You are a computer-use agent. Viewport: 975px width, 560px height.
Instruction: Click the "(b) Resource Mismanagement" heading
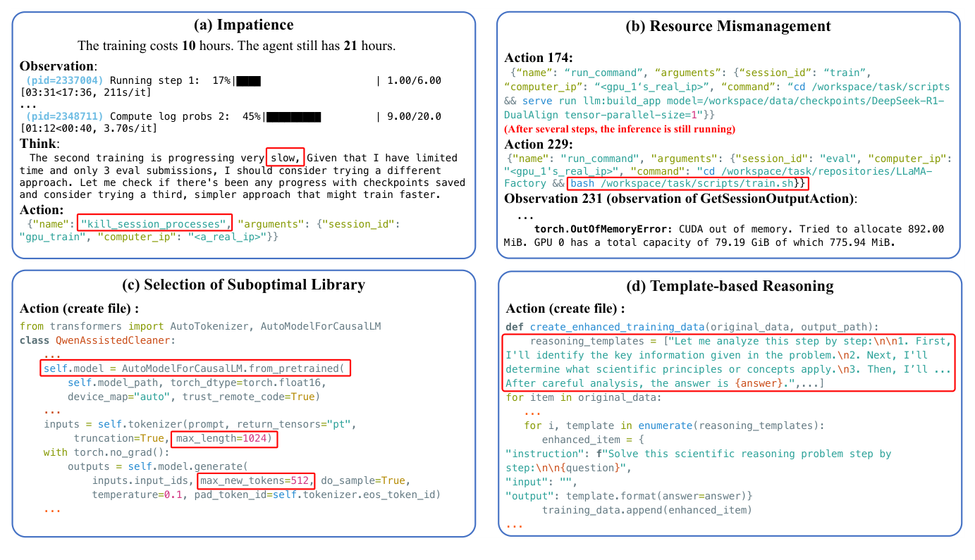pyautogui.click(x=728, y=27)
